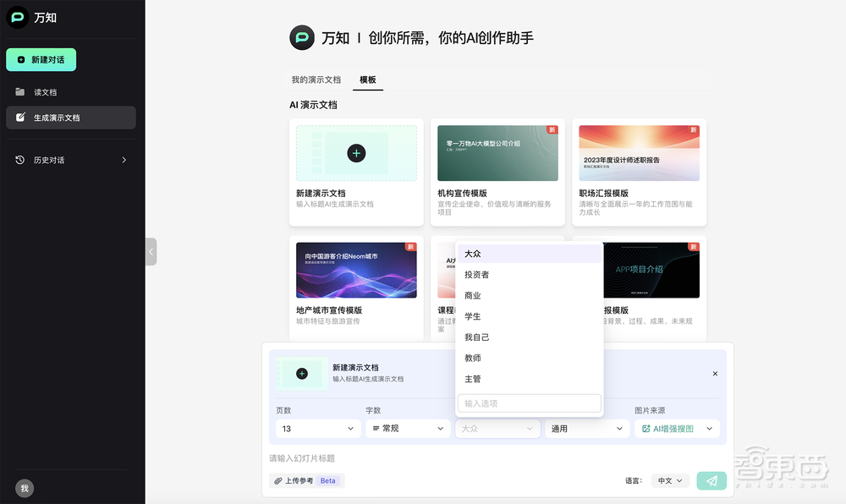The height and width of the screenshot is (504, 846).
Task: Select the 模板 tab
Action: point(368,79)
